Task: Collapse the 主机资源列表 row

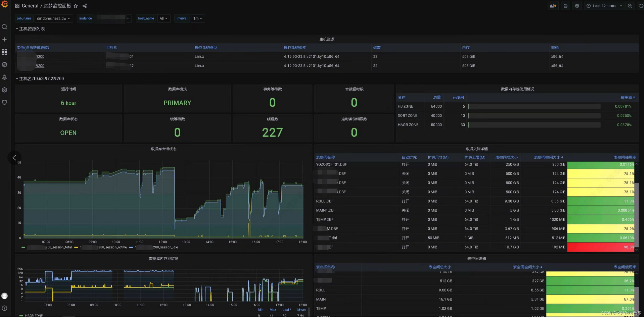Action: pyautogui.click(x=32, y=29)
